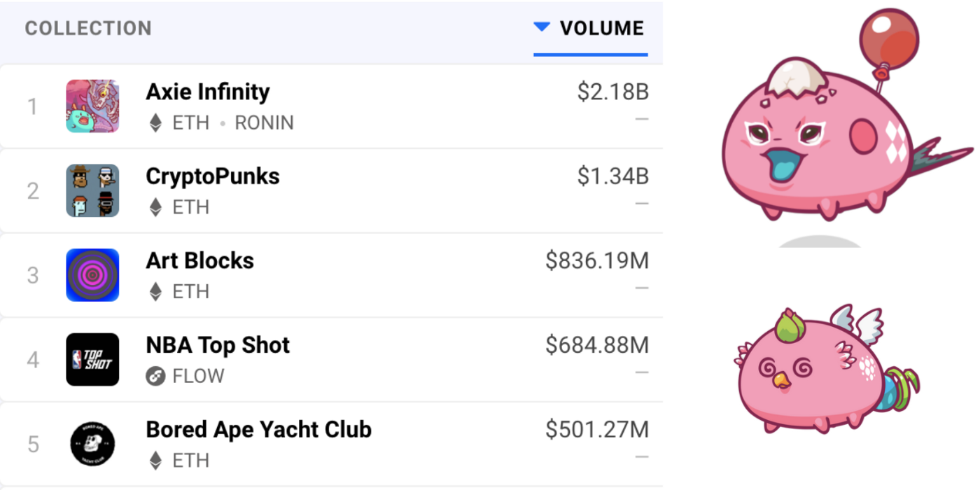The width and height of the screenshot is (980, 490).
Task: Open the NBA Top Shot collection link
Action: (218, 345)
